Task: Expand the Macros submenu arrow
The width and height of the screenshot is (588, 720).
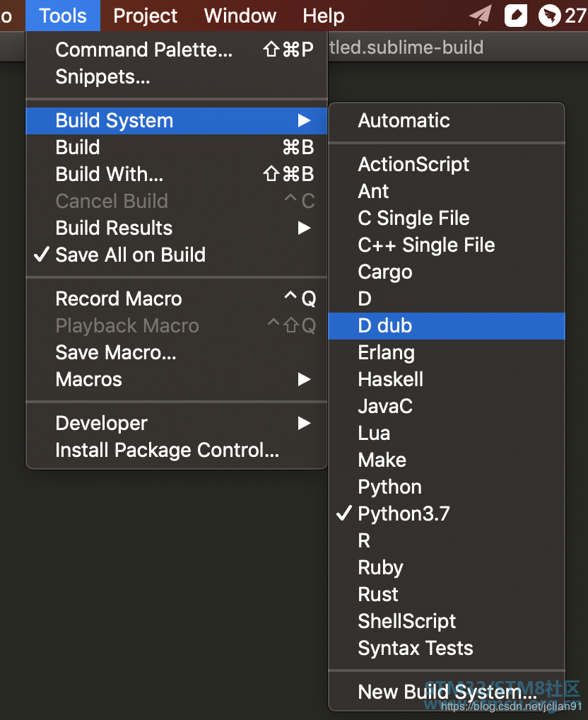Action: [304, 380]
